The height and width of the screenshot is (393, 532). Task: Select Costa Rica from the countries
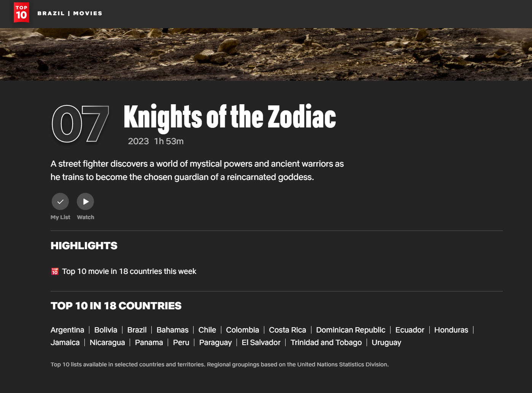(x=287, y=330)
